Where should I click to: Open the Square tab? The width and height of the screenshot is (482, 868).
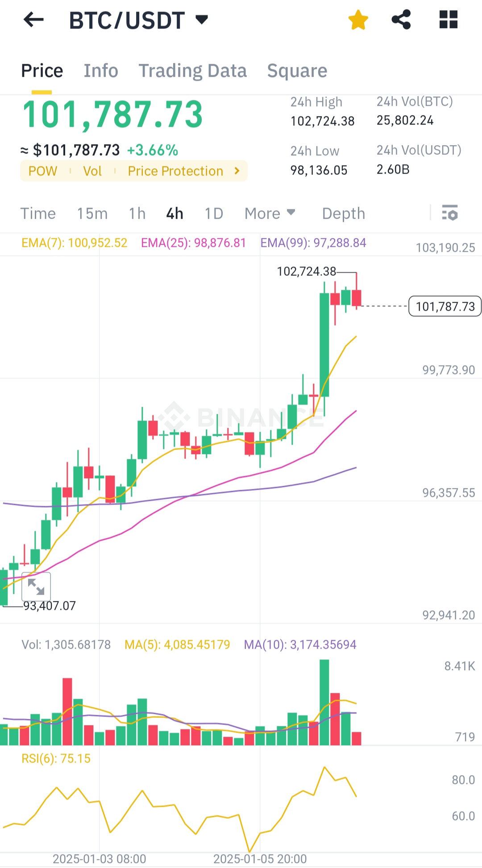click(x=297, y=71)
